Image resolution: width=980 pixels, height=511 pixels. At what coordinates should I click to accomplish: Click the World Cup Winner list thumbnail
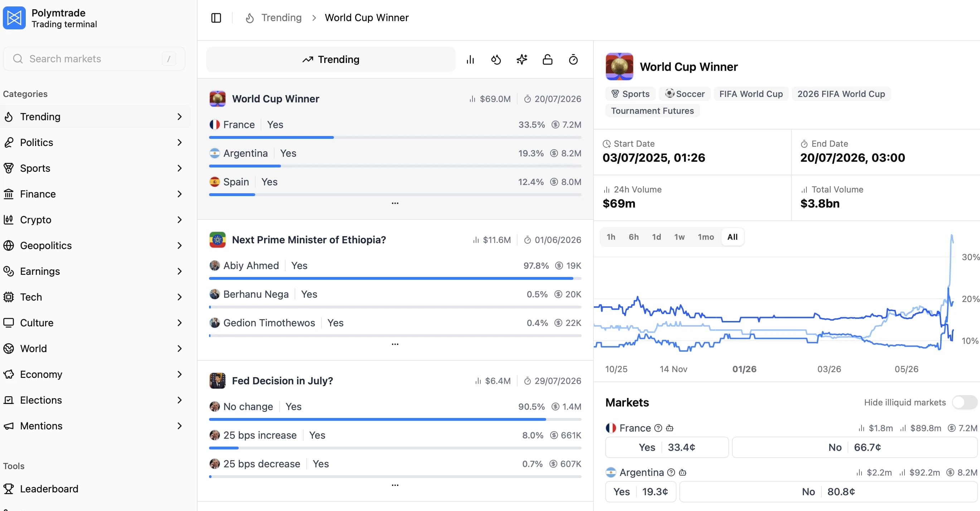point(217,99)
